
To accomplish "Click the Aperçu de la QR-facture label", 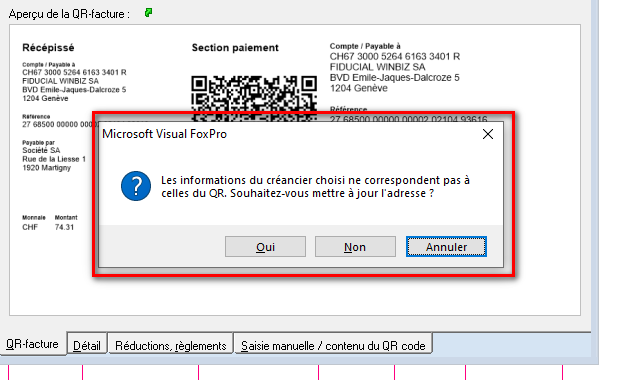I will click(x=69, y=14).
